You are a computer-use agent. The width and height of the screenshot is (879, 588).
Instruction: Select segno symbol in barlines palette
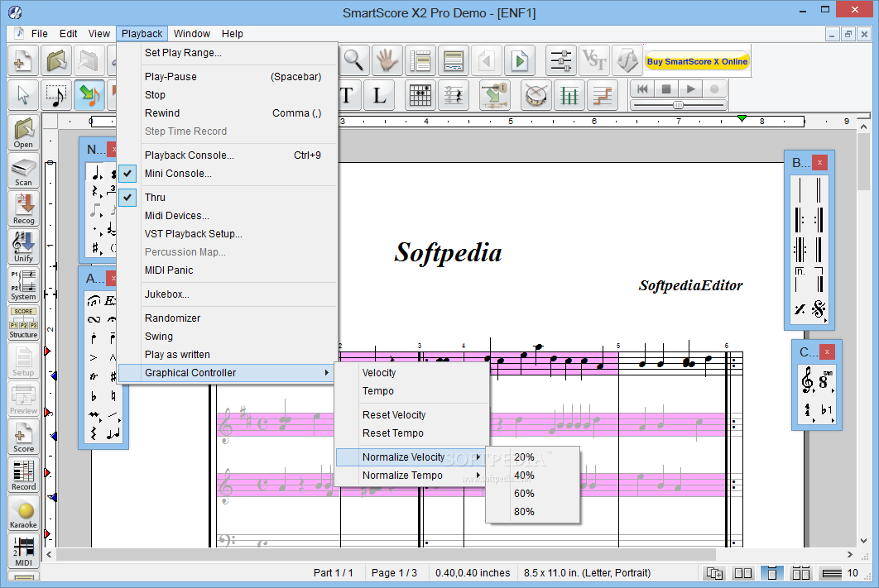(x=819, y=308)
